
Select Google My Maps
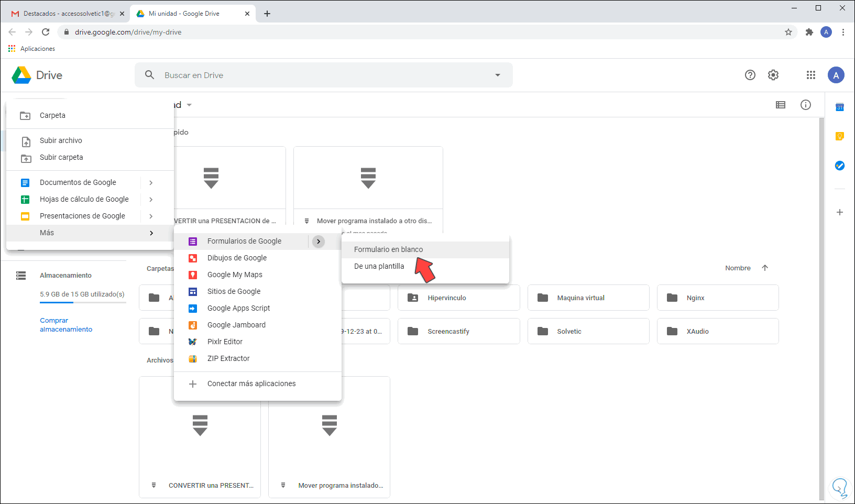(x=258, y=275)
